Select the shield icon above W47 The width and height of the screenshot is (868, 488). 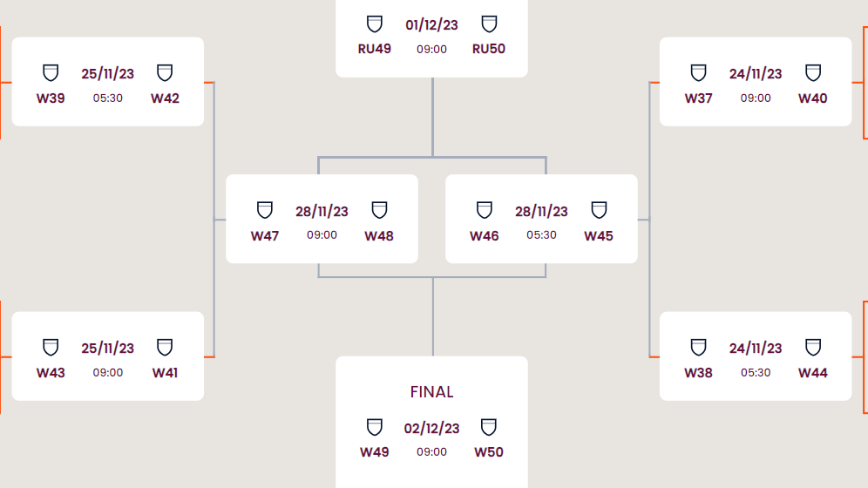(265, 210)
